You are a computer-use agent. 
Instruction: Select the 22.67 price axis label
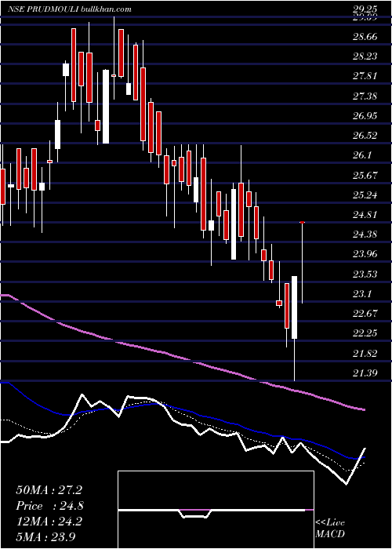point(365,313)
